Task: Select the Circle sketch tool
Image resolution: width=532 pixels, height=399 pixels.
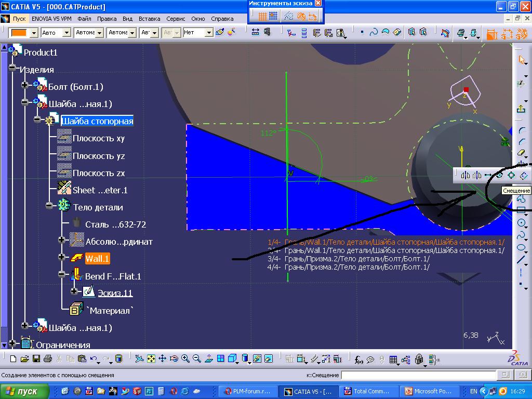Action: coord(521,223)
